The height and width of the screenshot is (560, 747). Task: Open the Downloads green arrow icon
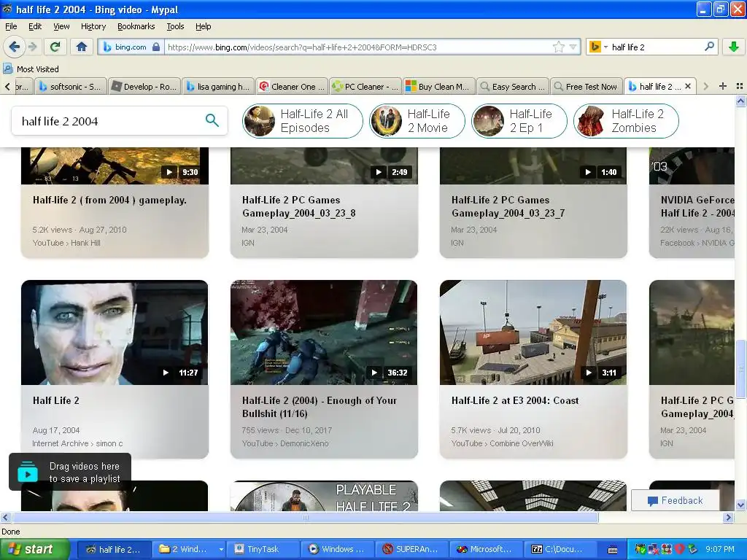(734, 47)
